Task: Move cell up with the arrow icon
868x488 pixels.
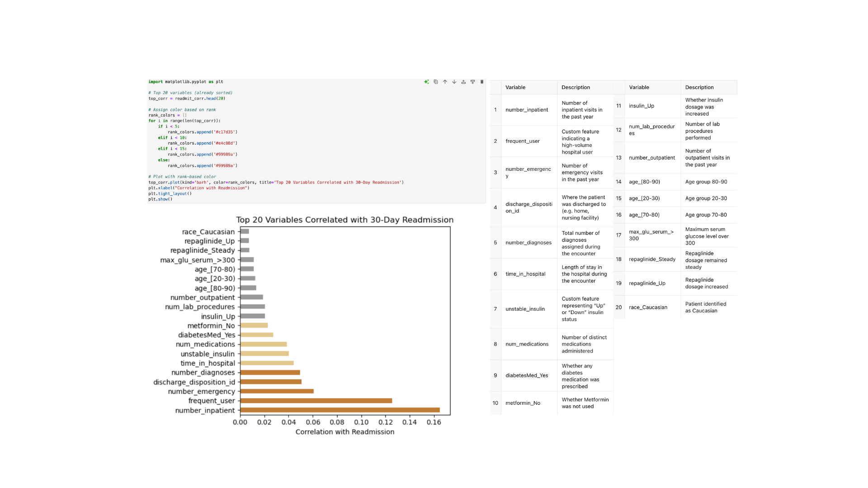Action: [x=445, y=82]
